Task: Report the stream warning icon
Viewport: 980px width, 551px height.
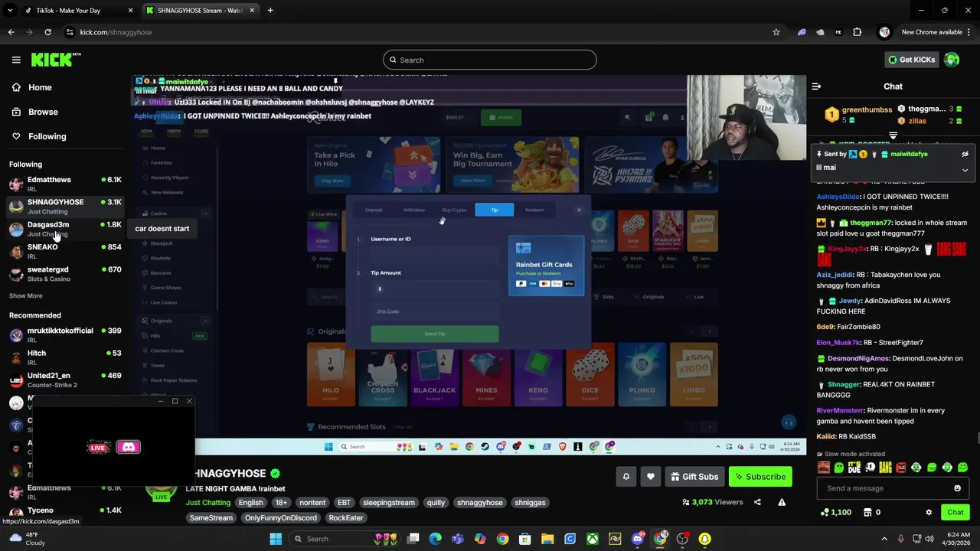Action: click(782, 502)
